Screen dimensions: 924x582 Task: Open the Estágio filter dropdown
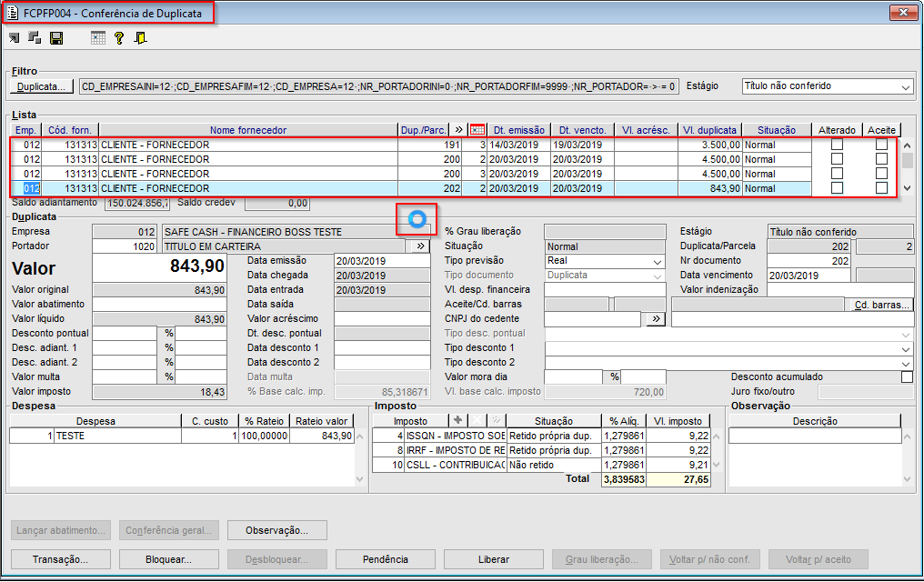coord(905,87)
